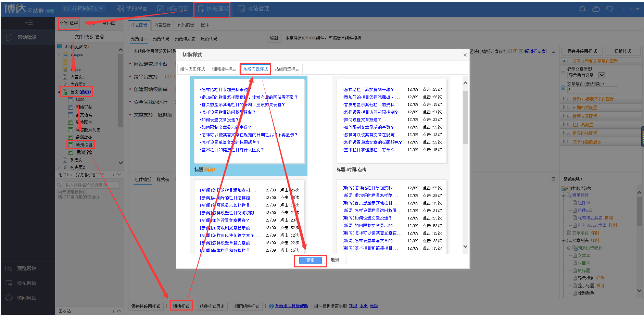Click the 确定 button
The image size is (644, 315).
tap(310, 260)
